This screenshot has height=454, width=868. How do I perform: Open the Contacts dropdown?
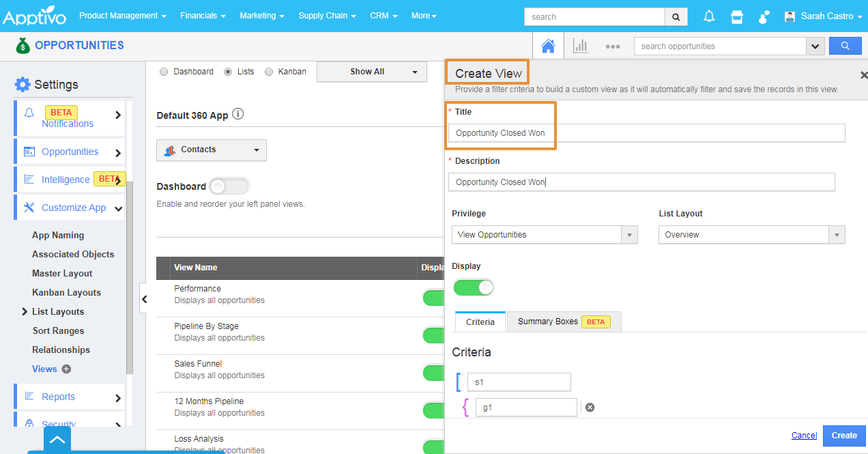(x=212, y=150)
